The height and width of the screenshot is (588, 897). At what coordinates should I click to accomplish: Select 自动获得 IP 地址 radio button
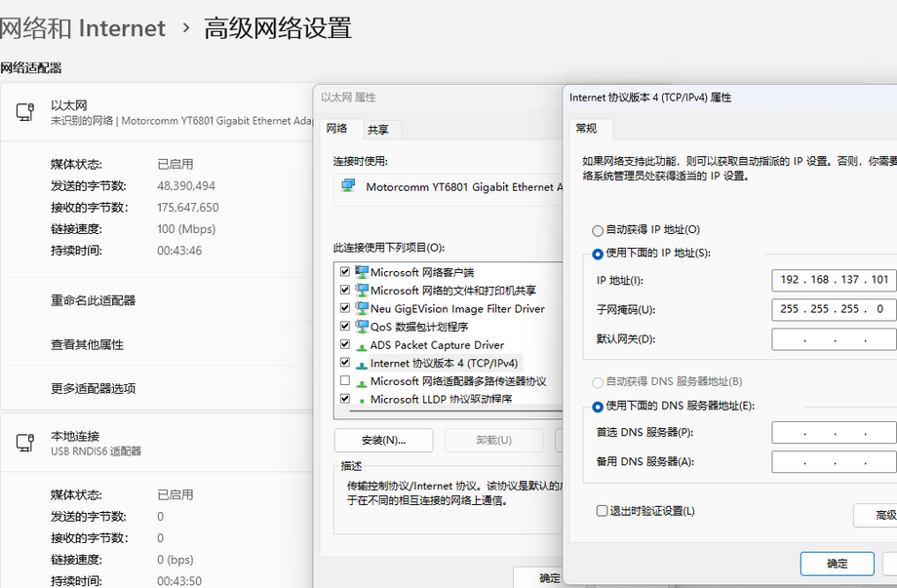click(598, 230)
